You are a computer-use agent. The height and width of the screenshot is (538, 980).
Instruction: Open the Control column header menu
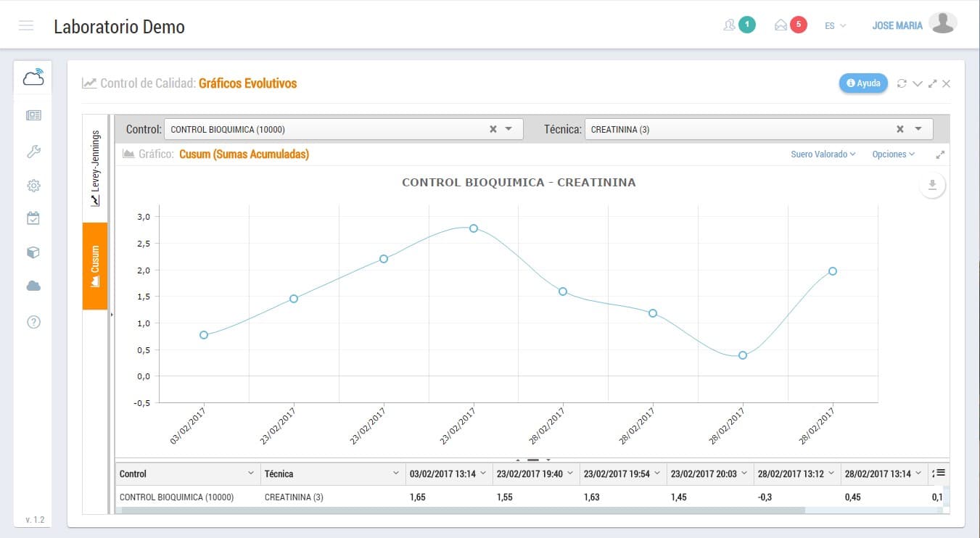(250, 473)
